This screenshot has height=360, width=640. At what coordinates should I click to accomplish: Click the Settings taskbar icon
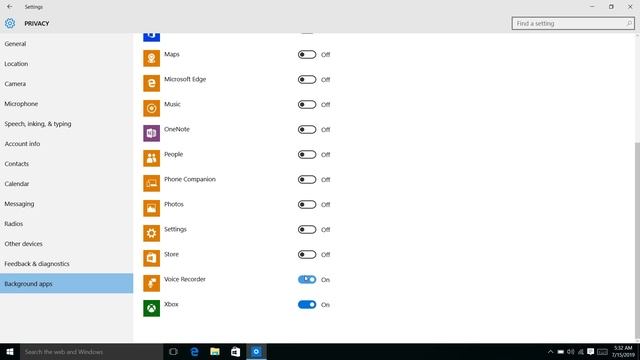pyautogui.click(x=256, y=352)
